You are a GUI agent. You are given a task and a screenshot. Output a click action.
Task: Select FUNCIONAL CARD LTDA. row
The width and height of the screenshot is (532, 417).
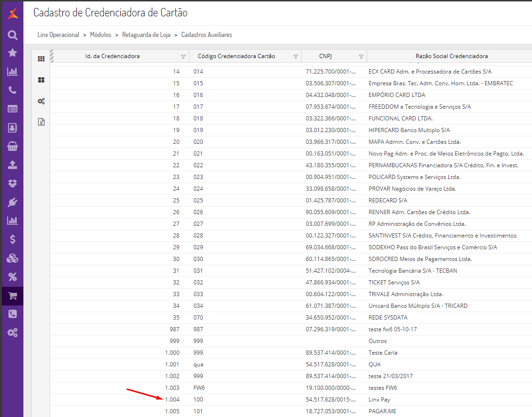pos(291,119)
